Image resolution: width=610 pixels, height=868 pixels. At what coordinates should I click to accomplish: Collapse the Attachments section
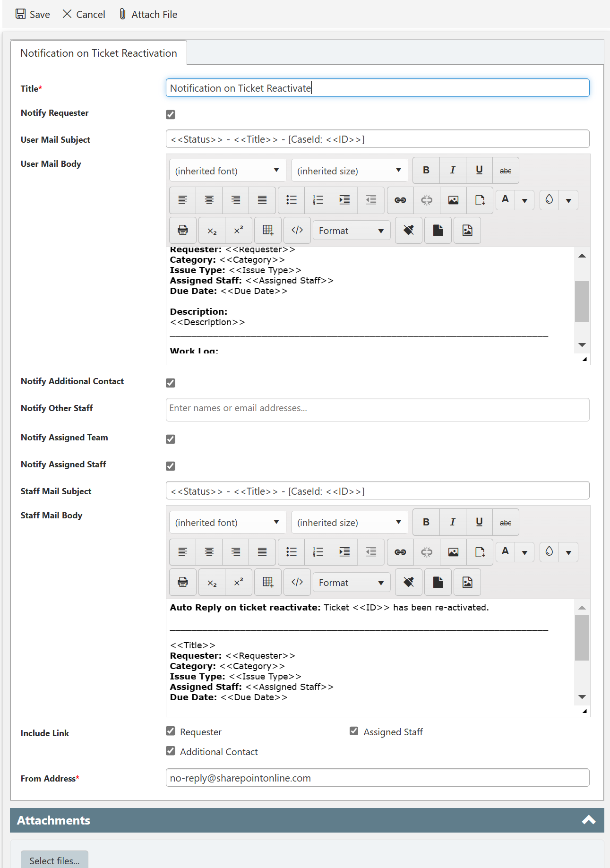[588, 820]
